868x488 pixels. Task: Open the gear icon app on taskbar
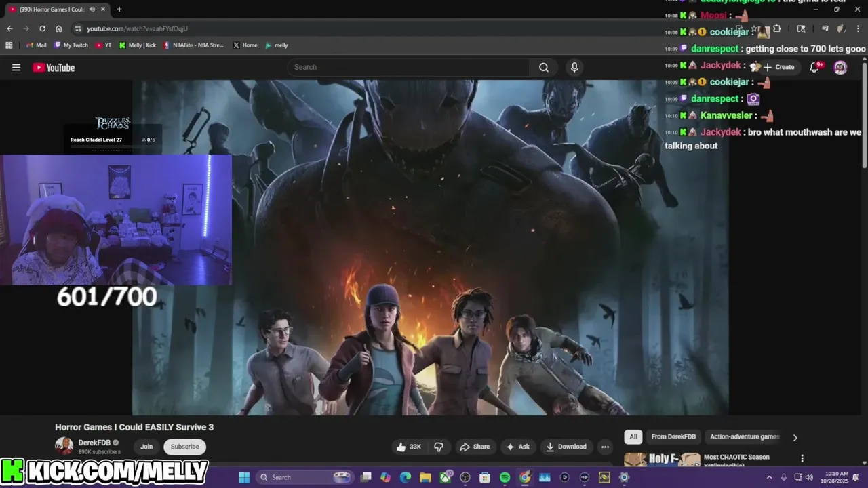click(x=624, y=477)
